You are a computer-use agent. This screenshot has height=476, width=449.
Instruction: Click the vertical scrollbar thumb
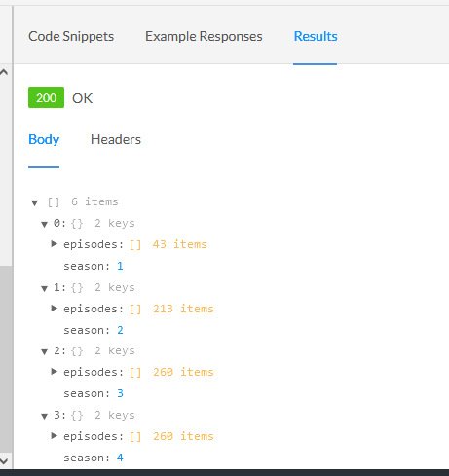pyautogui.click(x=6, y=359)
